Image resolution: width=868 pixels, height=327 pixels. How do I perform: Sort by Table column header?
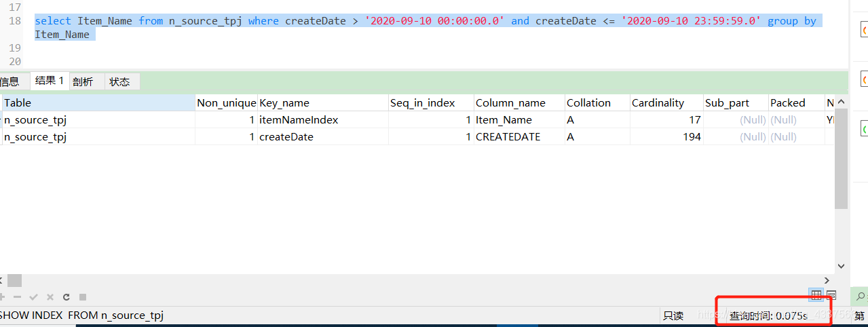tap(98, 102)
